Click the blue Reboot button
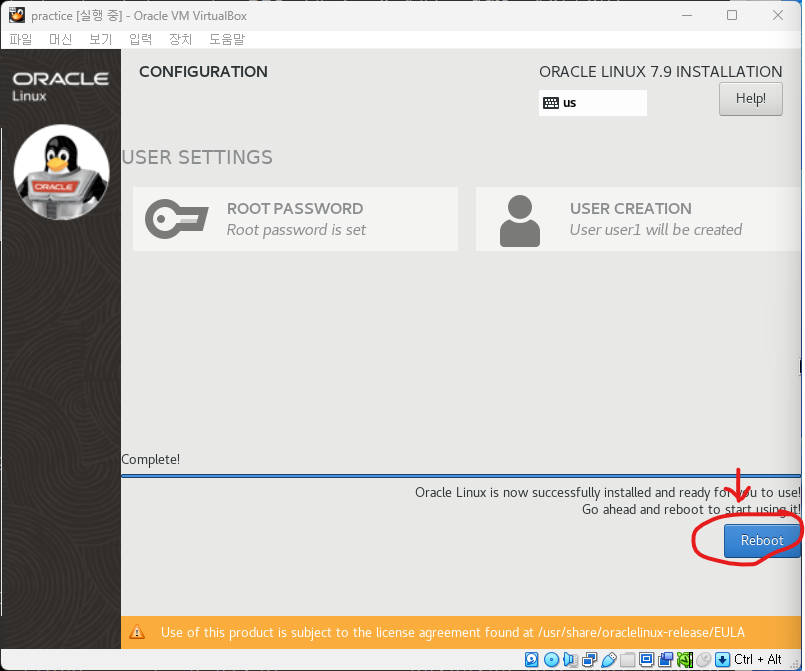The image size is (805, 671). click(x=762, y=541)
